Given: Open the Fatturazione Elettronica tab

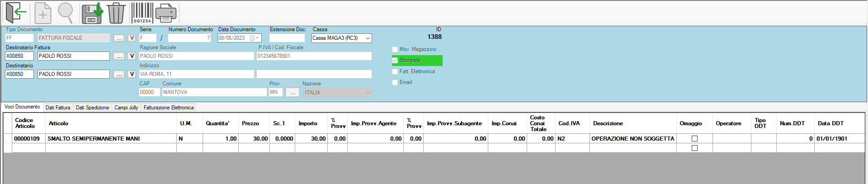Looking at the screenshot, I should [168, 108].
